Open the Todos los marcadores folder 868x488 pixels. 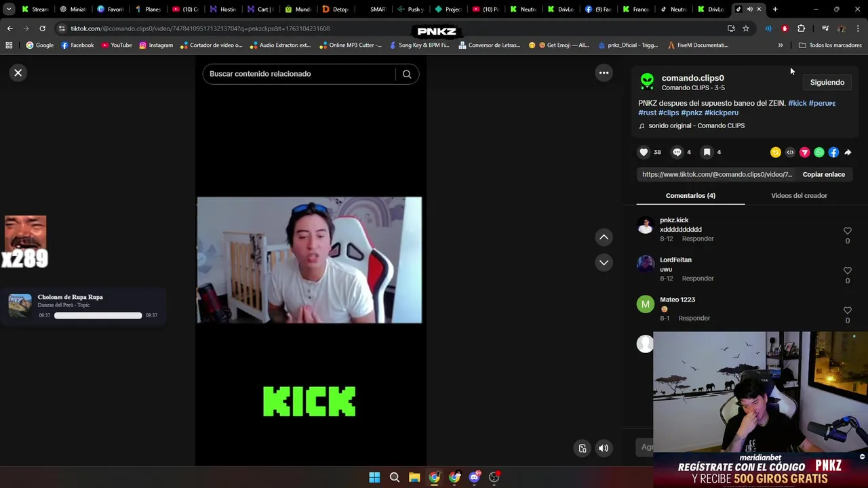click(x=830, y=45)
